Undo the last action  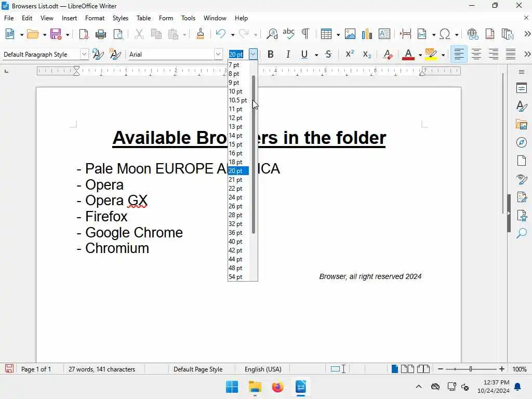point(220,34)
